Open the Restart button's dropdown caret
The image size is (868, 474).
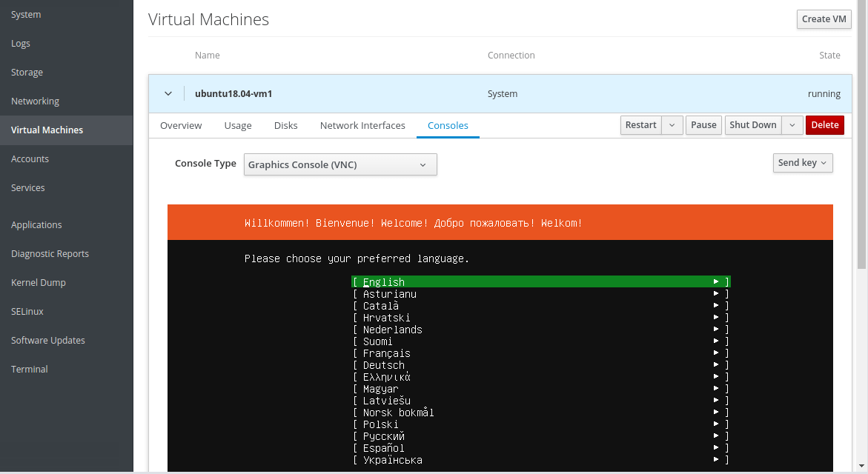coord(672,125)
